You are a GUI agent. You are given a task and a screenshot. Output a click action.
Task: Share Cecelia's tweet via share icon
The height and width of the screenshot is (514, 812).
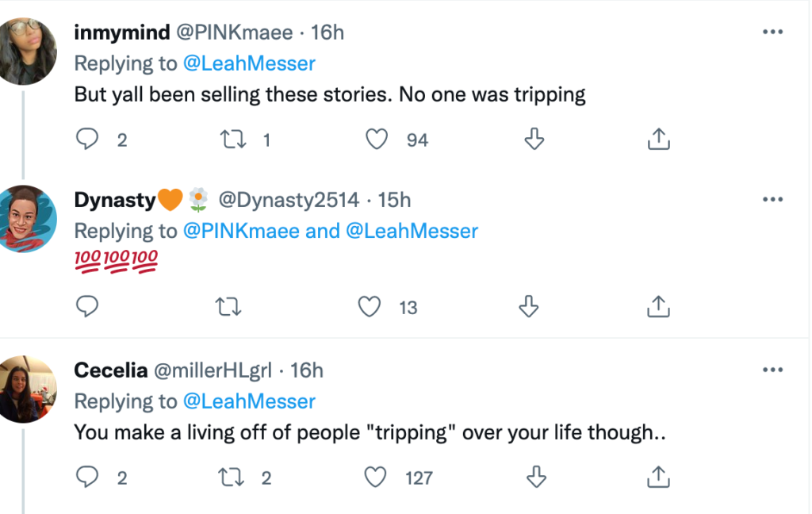click(x=658, y=477)
